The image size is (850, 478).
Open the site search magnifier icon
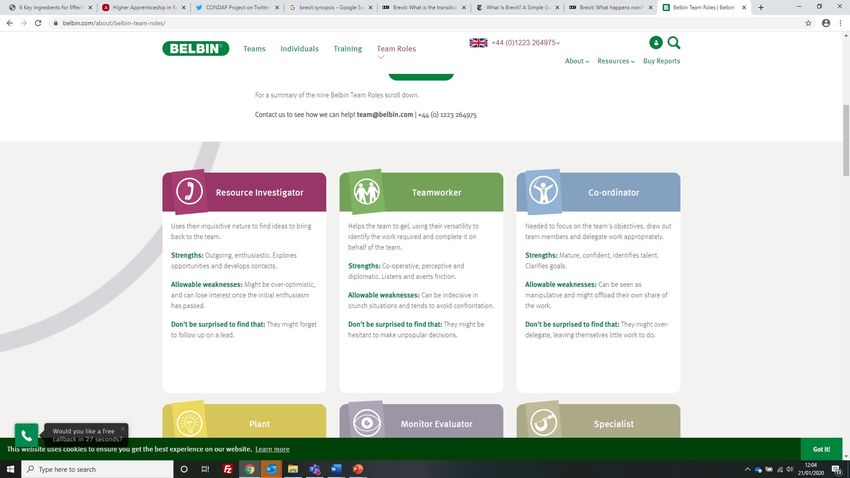pos(674,42)
